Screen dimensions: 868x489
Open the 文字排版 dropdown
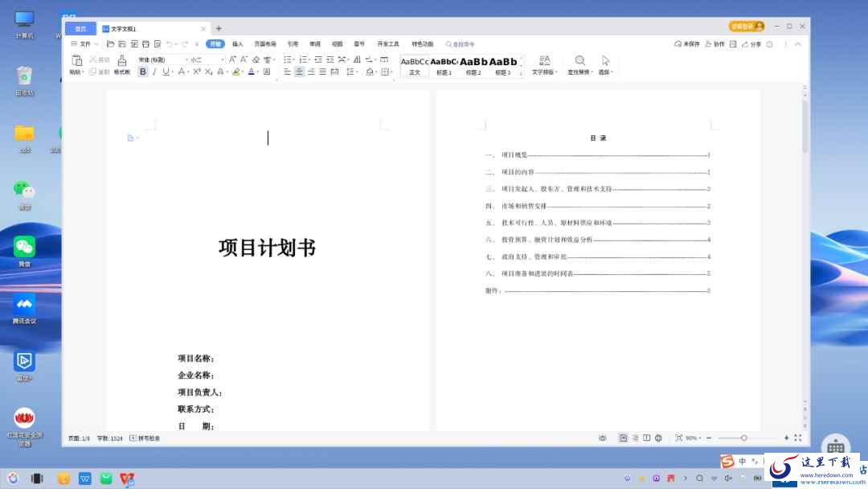click(545, 65)
